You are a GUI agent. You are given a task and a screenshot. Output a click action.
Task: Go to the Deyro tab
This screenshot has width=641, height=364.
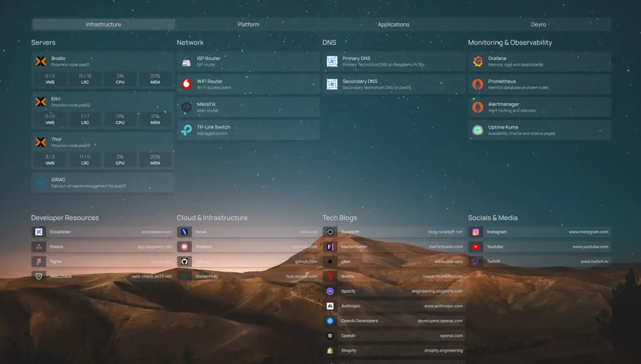(x=538, y=24)
